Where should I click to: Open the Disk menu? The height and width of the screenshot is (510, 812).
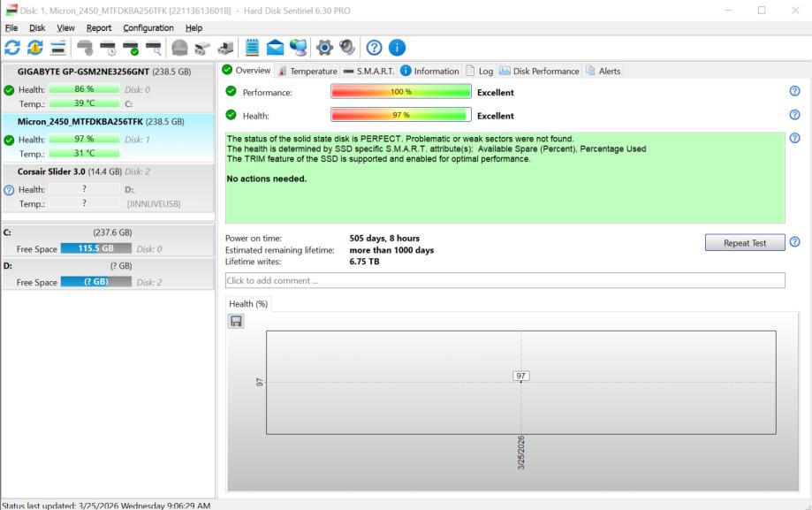pos(37,28)
